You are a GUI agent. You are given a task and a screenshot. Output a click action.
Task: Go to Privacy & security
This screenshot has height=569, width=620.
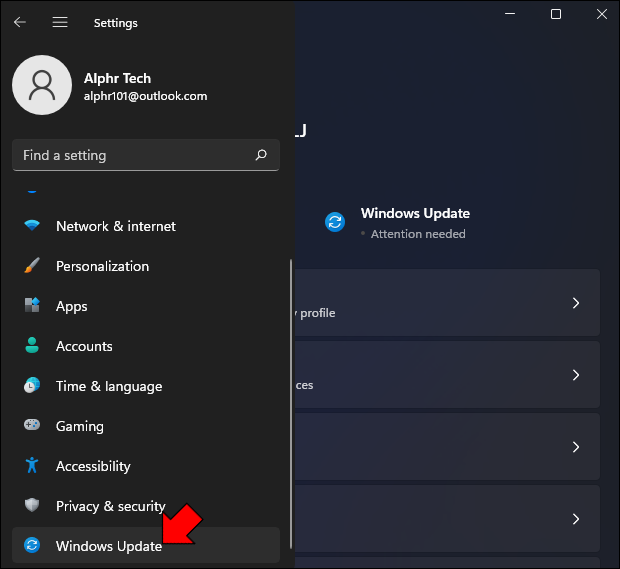(x=146, y=505)
